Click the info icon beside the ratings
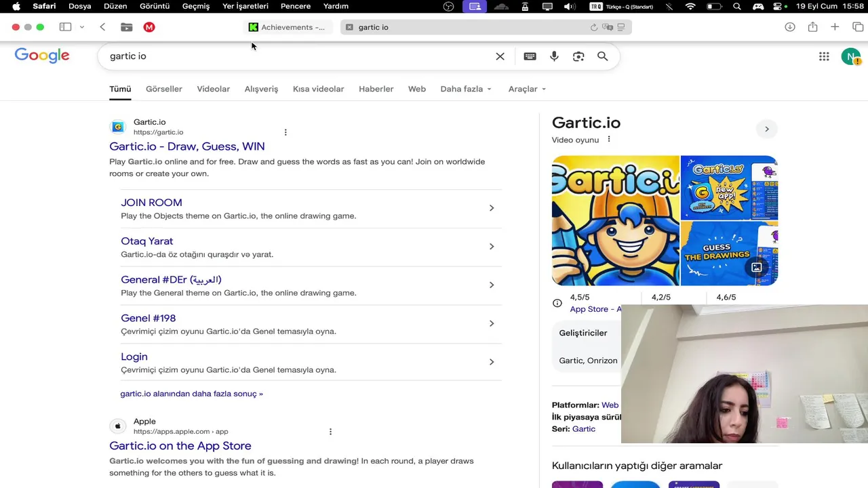This screenshot has width=868, height=488. pyautogui.click(x=557, y=303)
